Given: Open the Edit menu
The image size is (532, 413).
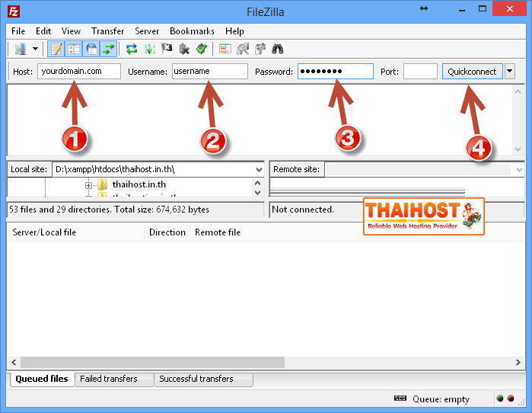Looking at the screenshot, I should point(43,31).
